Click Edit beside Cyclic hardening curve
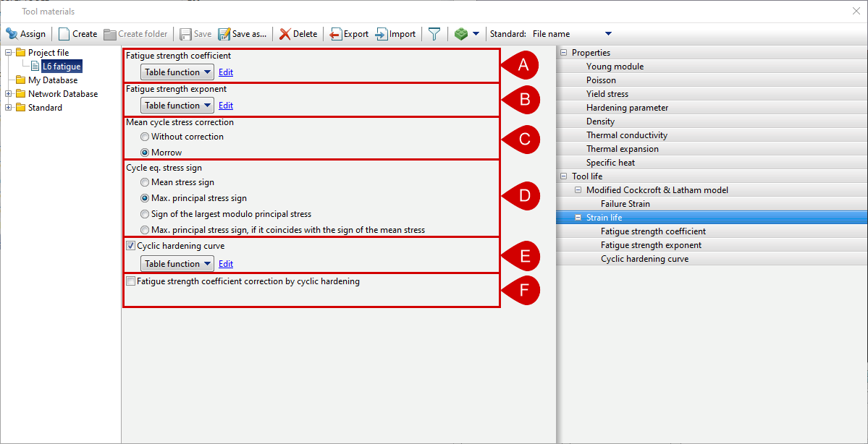 (x=225, y=263)
